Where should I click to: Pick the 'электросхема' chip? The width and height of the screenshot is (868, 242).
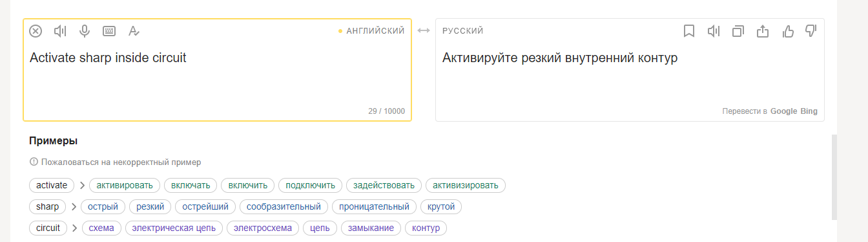263,228
